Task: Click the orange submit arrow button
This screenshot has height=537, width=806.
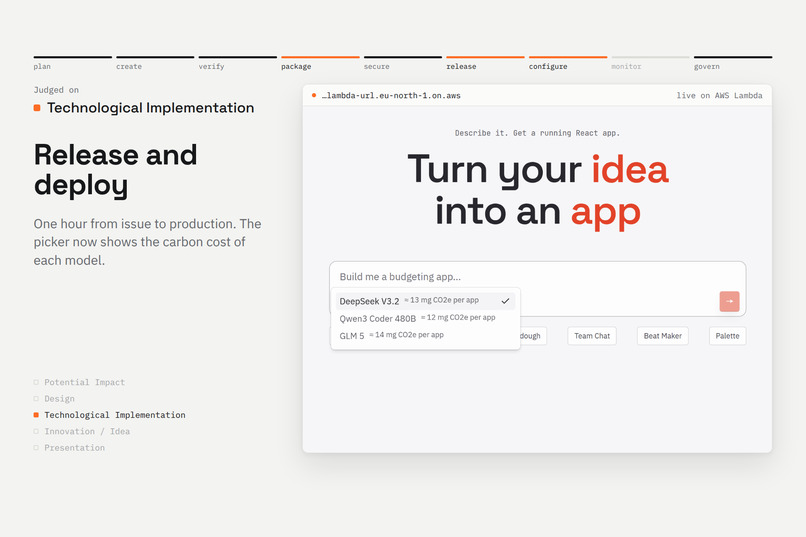Action: (729, 302)
